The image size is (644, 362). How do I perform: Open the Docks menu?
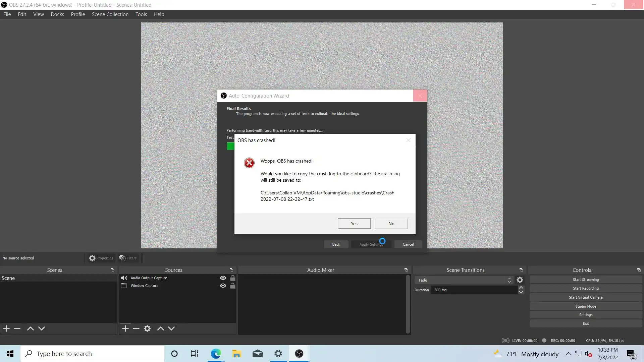tap(57, 14)
